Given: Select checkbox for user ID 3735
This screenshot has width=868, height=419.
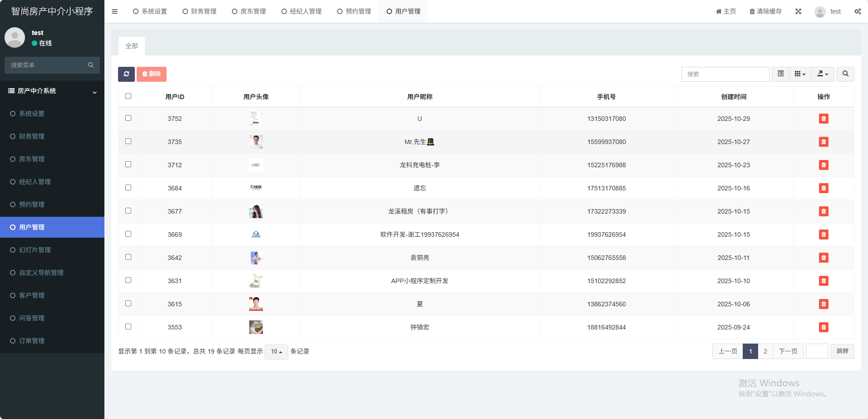Looking at the screenshot, I should pyautogui.click(x=128, y=141).
